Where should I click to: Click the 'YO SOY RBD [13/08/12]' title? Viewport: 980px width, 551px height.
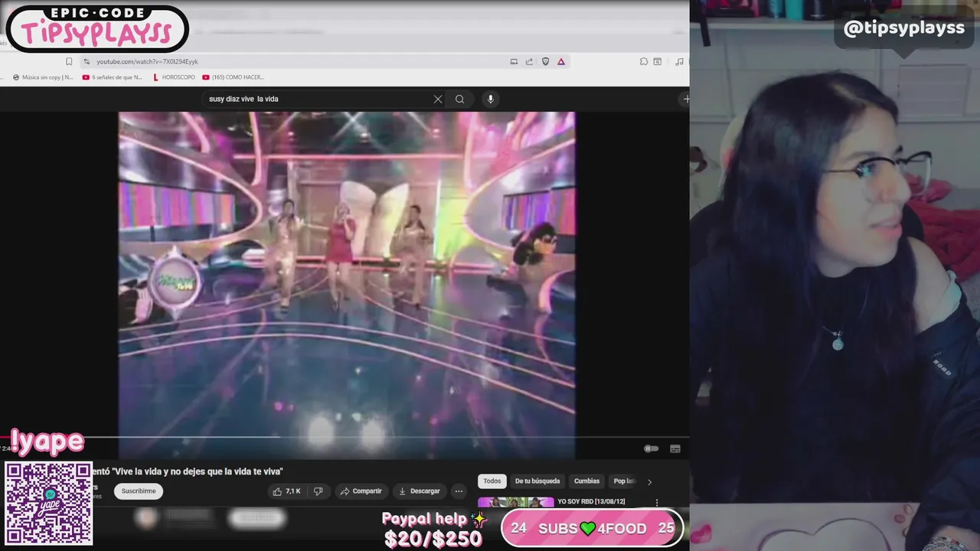point(591,501)
